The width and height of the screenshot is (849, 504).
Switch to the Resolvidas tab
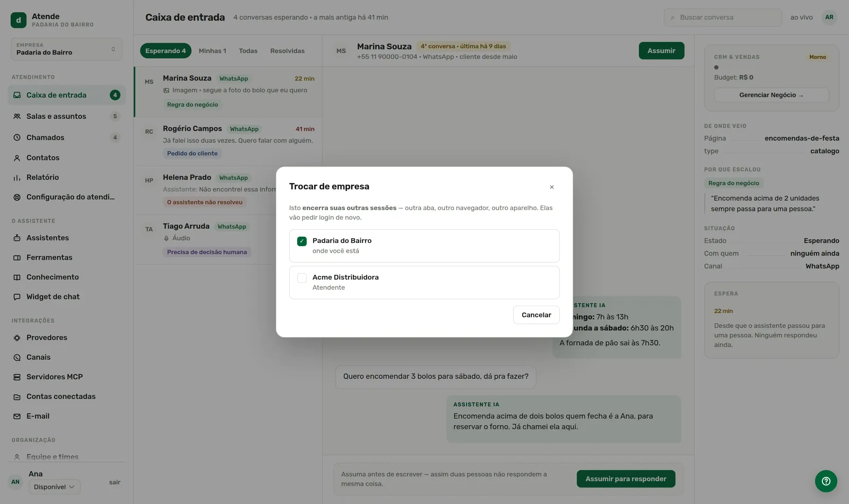point(287,50)
